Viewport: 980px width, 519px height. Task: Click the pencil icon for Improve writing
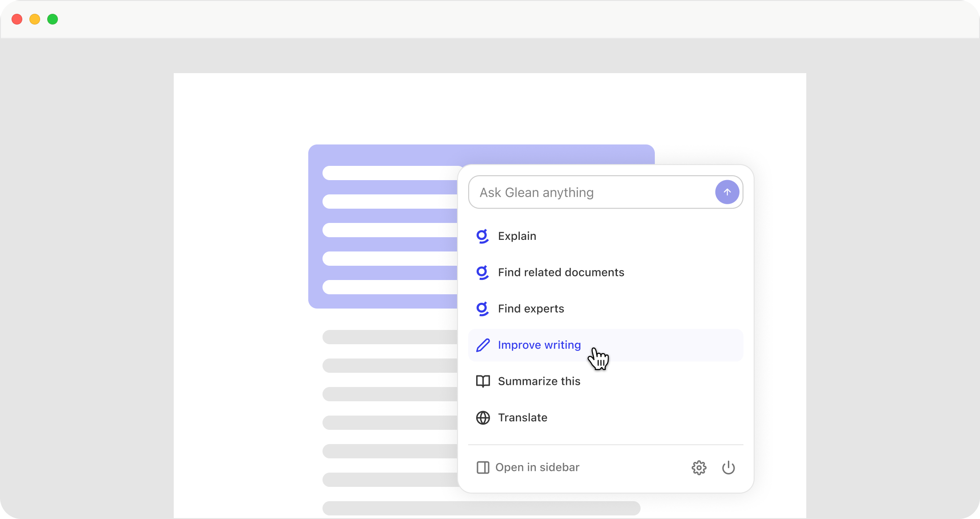(x=483, y=345)
